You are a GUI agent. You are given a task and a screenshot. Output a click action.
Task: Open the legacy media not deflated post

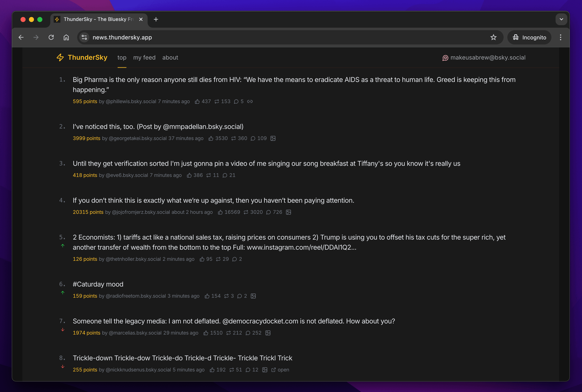(234, 321)
